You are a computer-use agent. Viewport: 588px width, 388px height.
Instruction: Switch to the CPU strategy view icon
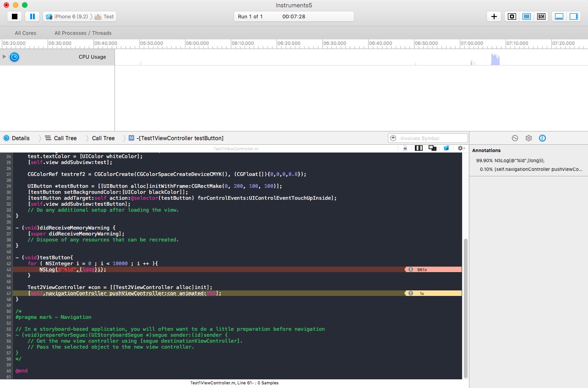[x=512, y=16]
